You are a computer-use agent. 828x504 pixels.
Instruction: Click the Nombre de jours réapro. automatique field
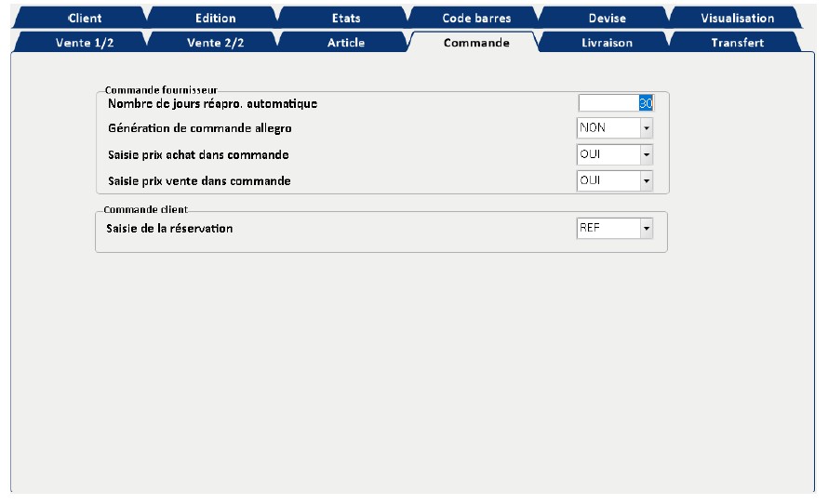pyautogui.click(x=615, y=104)
